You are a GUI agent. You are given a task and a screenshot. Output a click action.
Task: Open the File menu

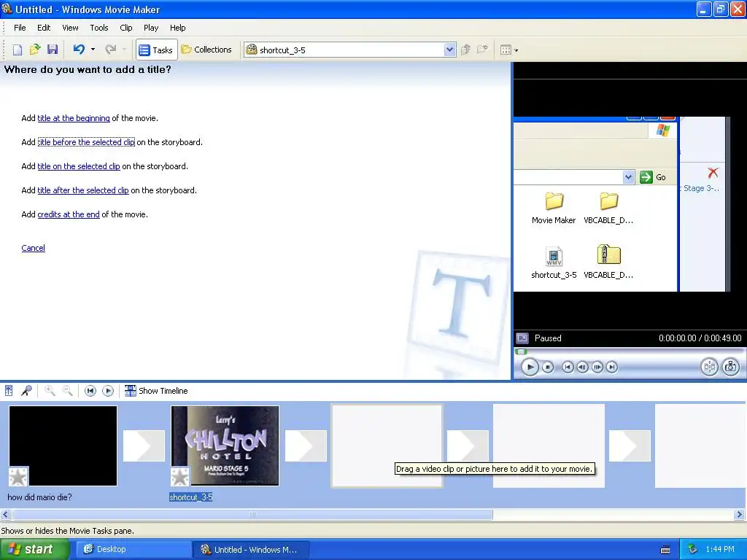point(20,28)
